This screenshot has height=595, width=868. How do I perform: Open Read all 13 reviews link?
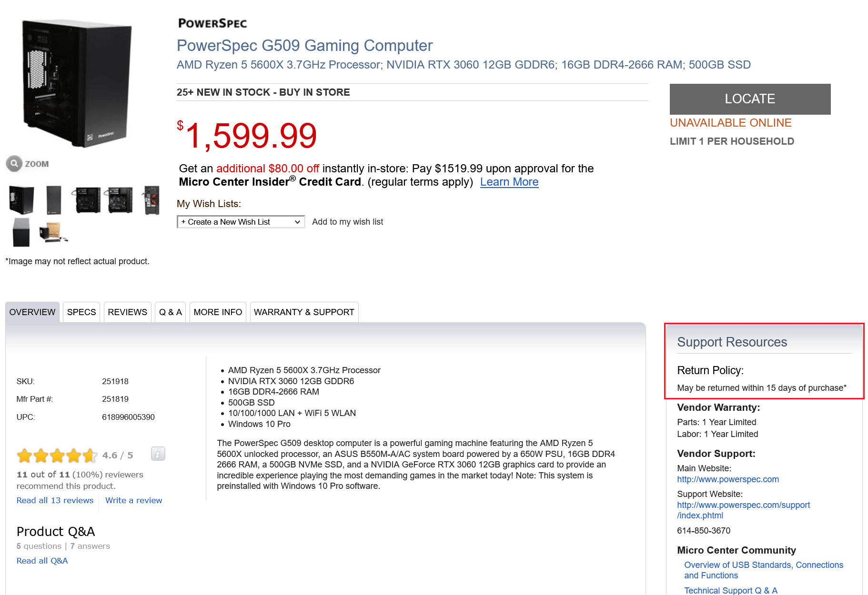tap(55, 500)
